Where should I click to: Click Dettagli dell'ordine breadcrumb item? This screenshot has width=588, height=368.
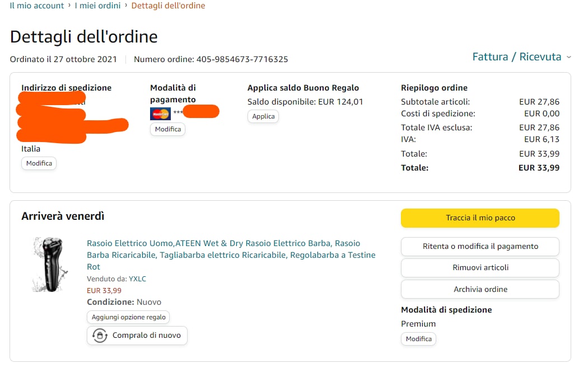(x=168, y=6)
